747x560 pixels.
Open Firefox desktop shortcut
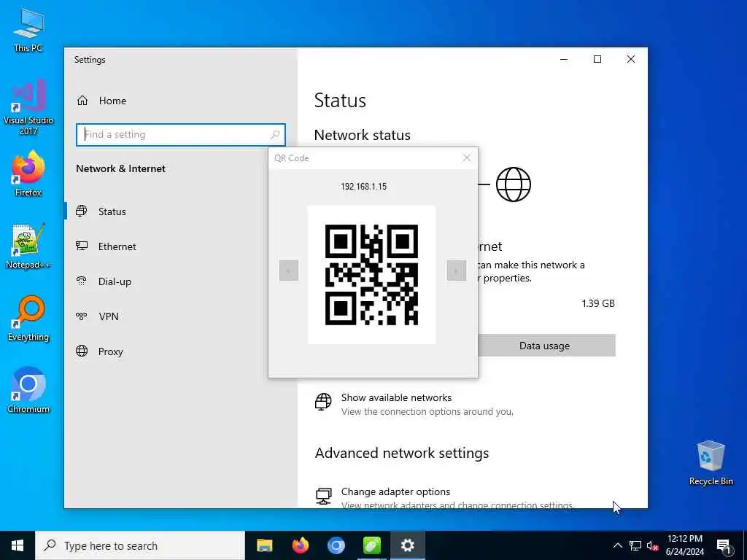pyautogui.click(x=28, y=174)
